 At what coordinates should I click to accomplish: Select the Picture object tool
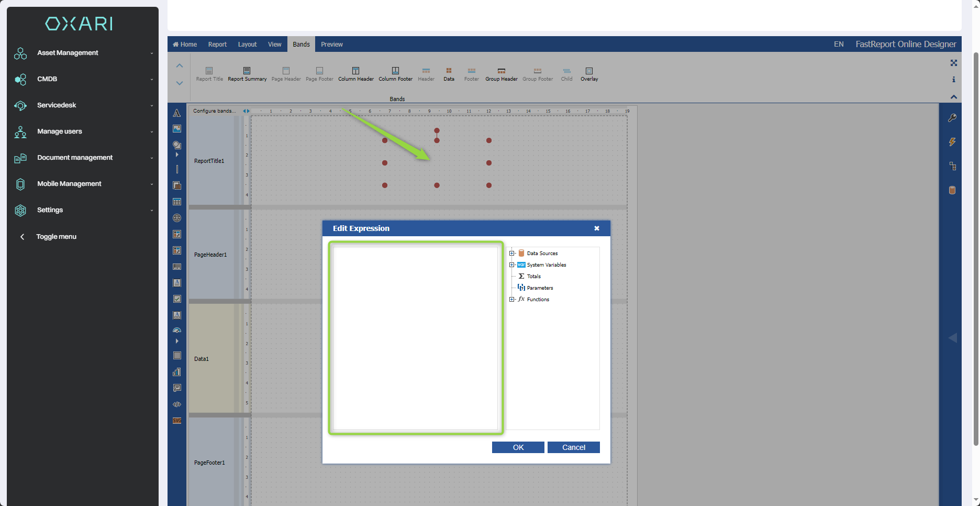click(x=177, y=129)
